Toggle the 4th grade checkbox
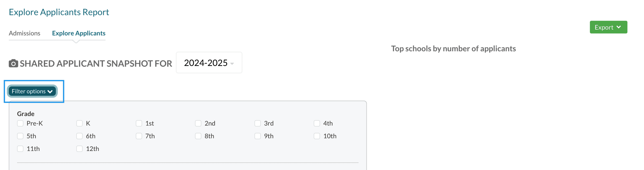The image size is (644, 170). tap(317, 123)
